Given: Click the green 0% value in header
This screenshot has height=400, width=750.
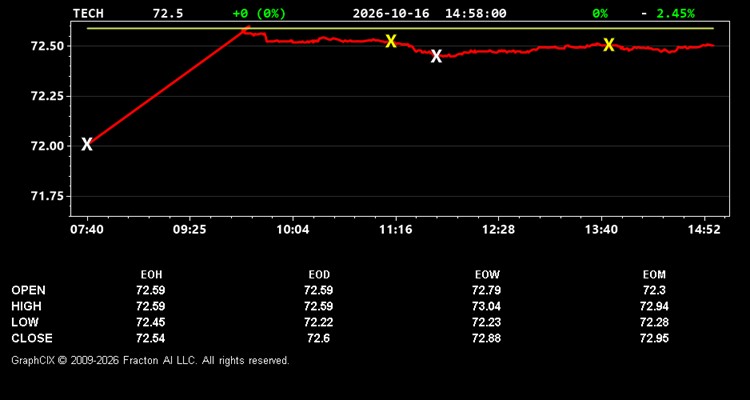Looking at the screenshot, I should tap(600, 13).
